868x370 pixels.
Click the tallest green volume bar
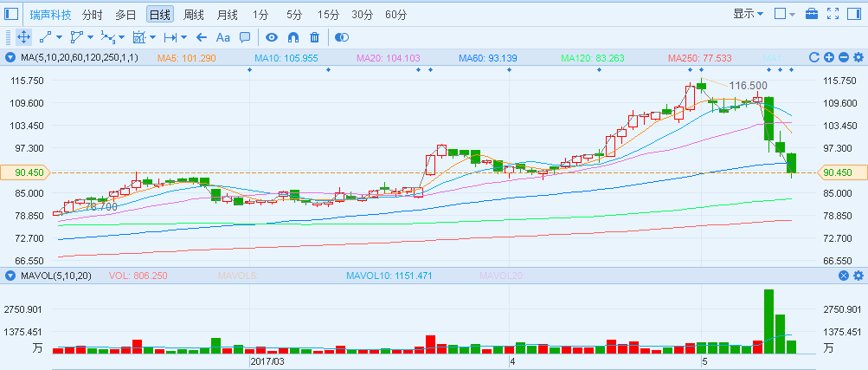coord(768,321)
